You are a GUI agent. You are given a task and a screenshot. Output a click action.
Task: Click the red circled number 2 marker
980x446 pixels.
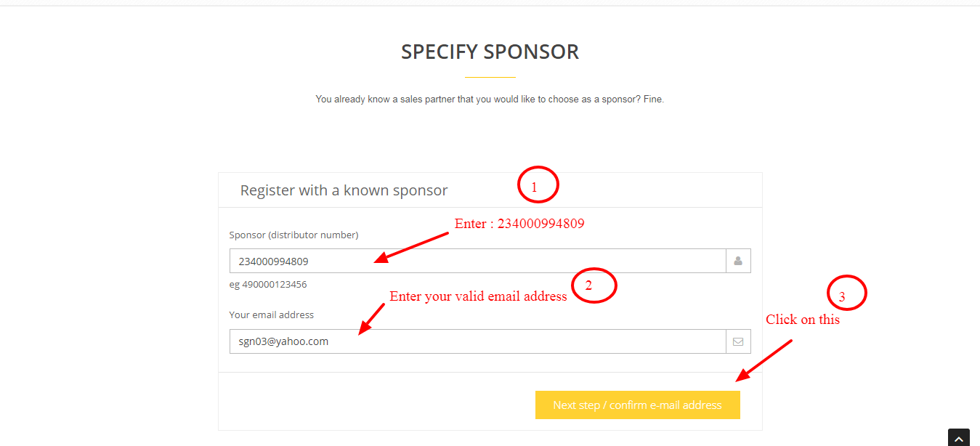594,285
